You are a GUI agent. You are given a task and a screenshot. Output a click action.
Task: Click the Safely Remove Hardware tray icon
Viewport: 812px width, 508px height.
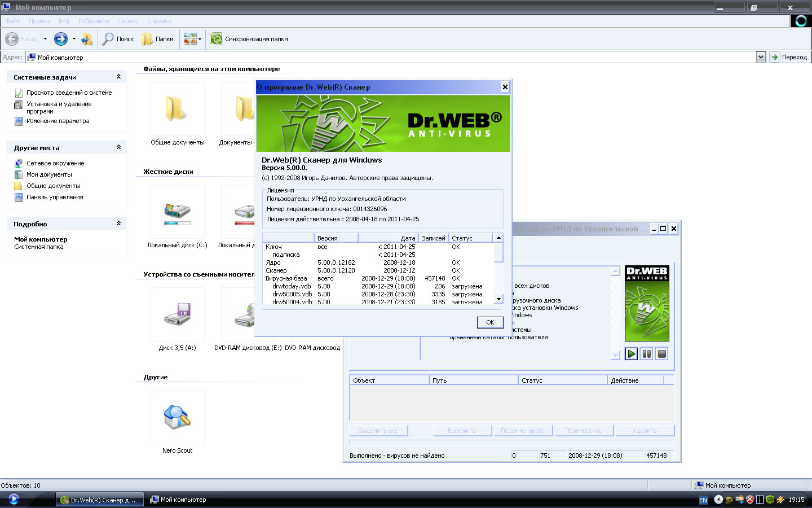point(739,500)
